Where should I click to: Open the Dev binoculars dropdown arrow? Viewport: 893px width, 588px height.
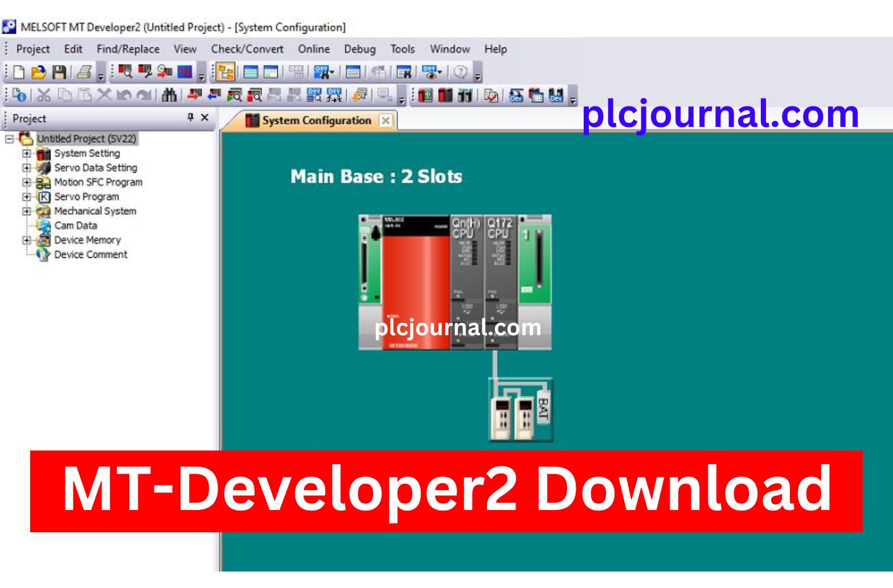[x=331, y=73]
